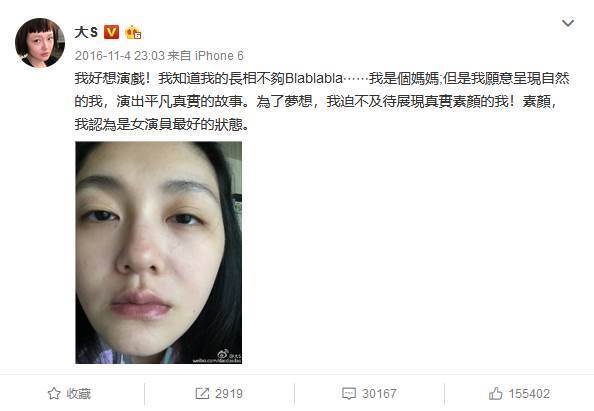Open the 大S username profile link

tap(86, 32)
